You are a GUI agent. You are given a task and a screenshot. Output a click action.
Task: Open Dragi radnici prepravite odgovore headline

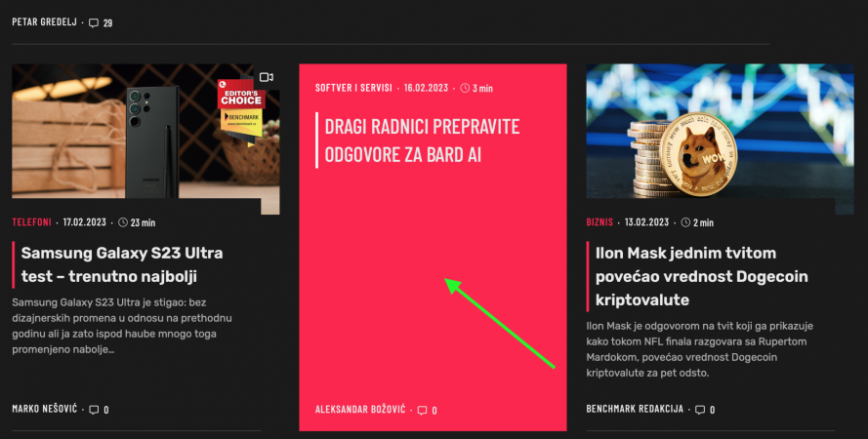point(422,140)
